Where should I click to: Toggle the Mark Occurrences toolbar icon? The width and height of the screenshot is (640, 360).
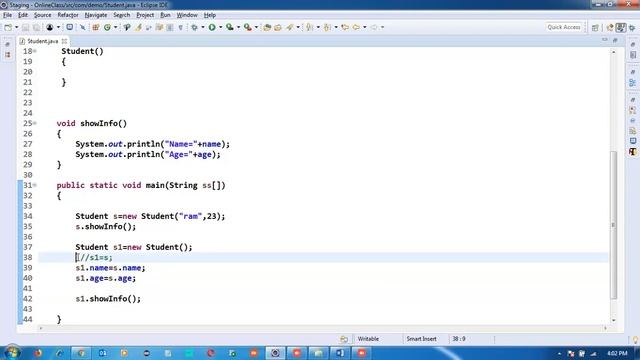click(x=138, y=27)
